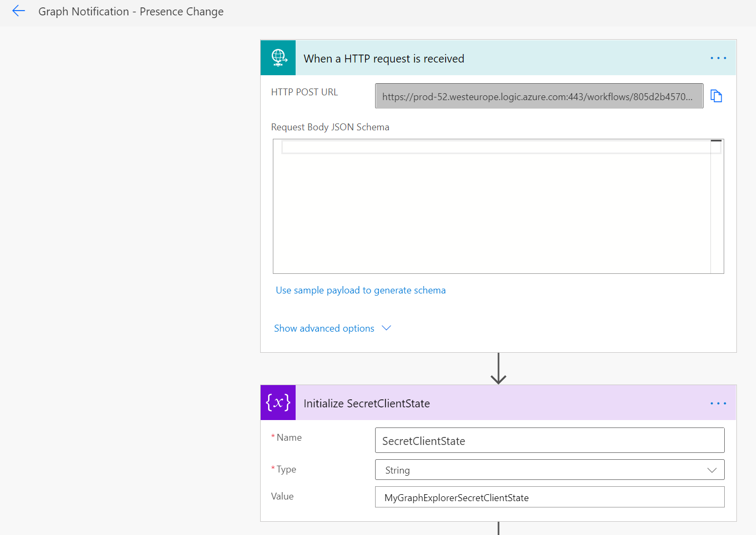The image size is (756, 535).
Task: Click the 'Request Body JSON Schema' label
Action: point(330,127)
